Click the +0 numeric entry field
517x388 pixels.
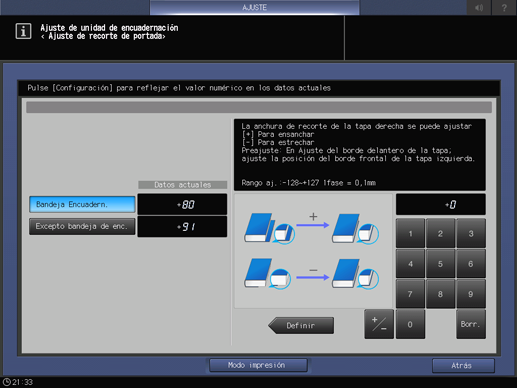tap(440, 204)
